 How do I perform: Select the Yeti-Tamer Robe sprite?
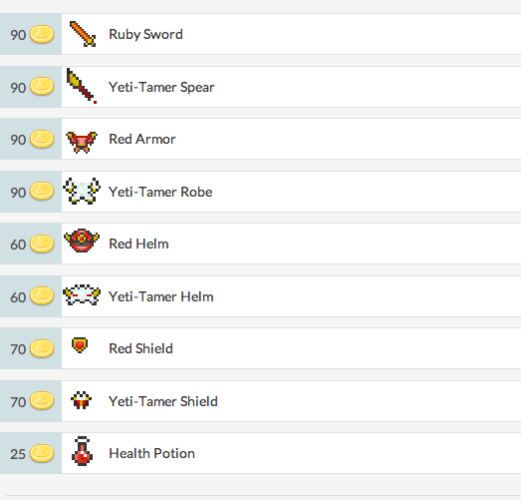click(x=82, y=191)
